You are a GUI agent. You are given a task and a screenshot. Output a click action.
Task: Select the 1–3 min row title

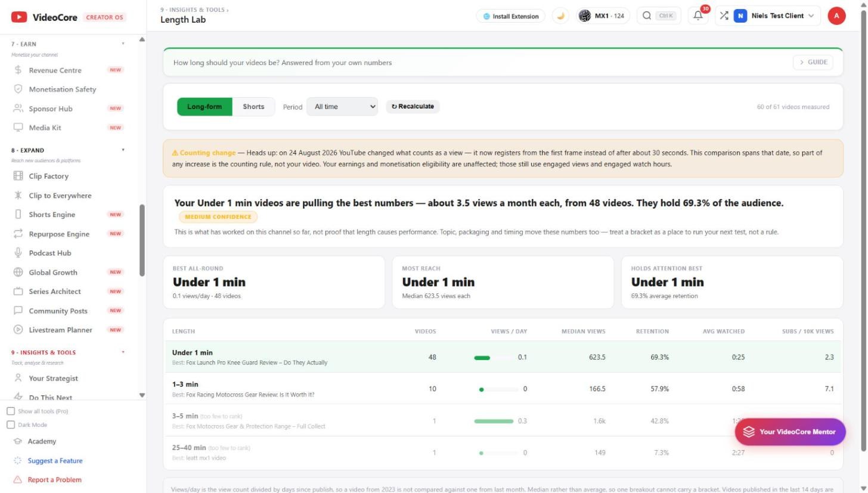click(185, 385)
